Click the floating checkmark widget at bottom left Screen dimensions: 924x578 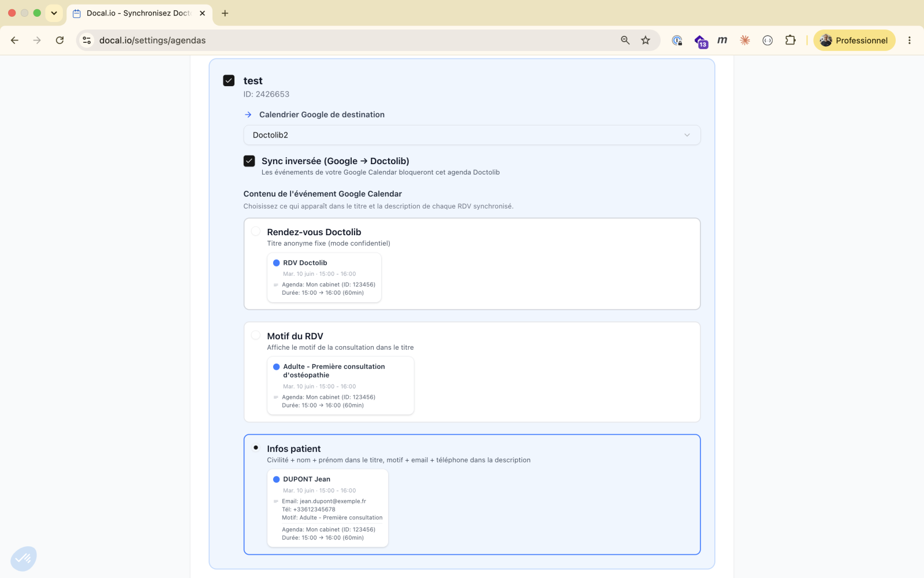24,558
